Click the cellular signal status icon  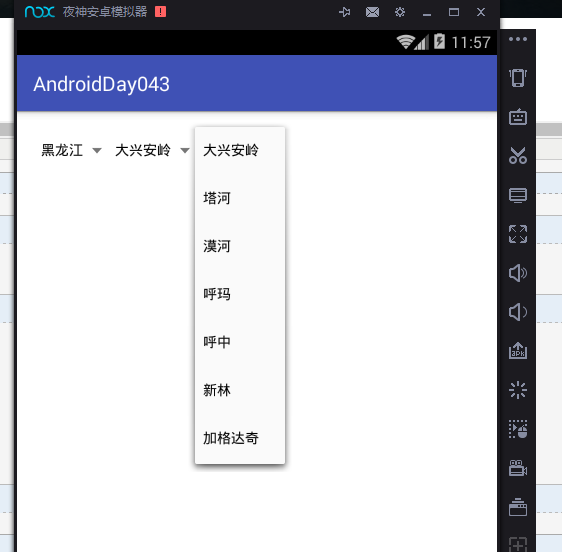tap(422, 42)
